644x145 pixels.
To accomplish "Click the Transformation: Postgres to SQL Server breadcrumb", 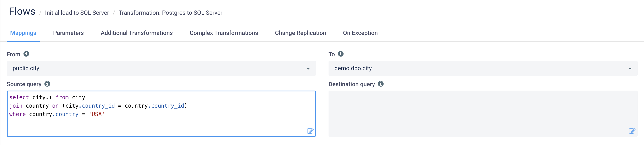I will 170,13.
